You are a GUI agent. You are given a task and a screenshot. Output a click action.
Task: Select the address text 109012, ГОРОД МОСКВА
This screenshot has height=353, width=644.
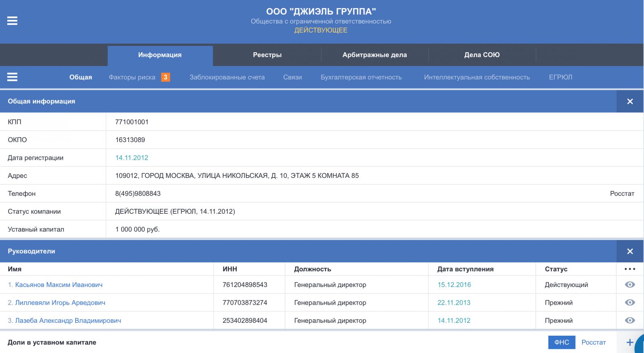(237, 176)
